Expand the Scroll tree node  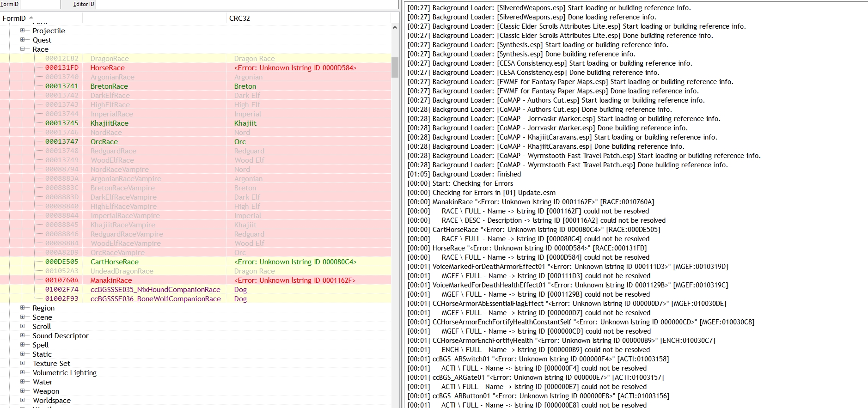pos(22,326)
